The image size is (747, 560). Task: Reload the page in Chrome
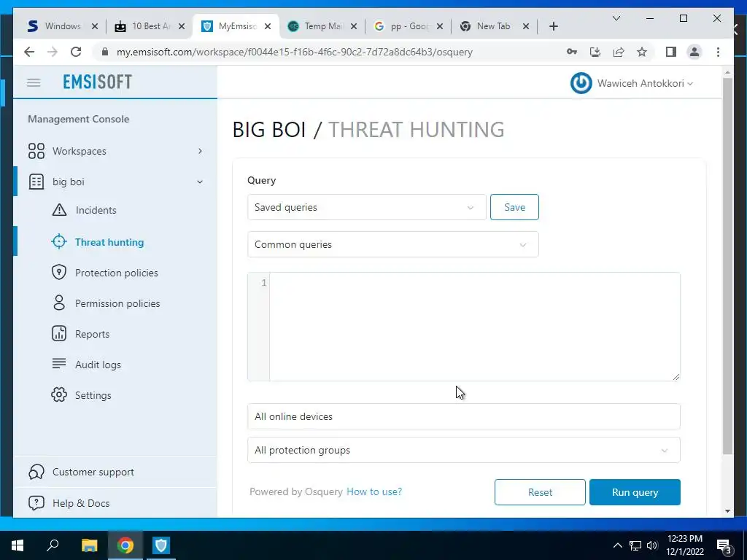76,52
